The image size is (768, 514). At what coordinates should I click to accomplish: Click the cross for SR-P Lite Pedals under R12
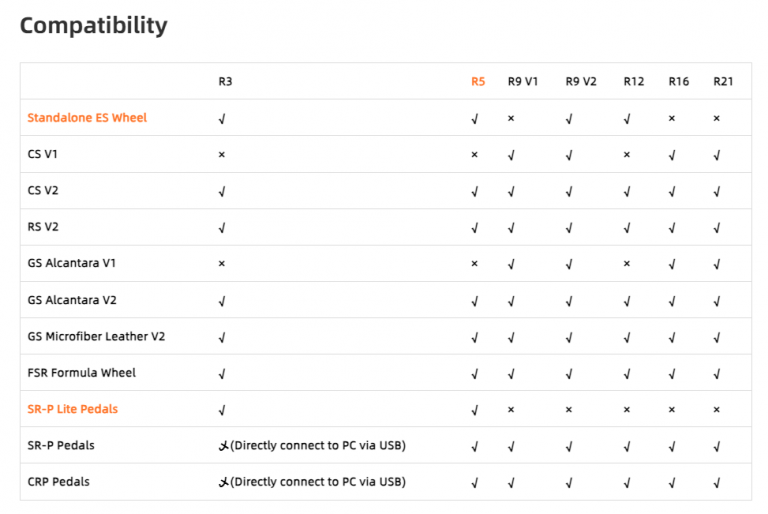coord(627,410)
